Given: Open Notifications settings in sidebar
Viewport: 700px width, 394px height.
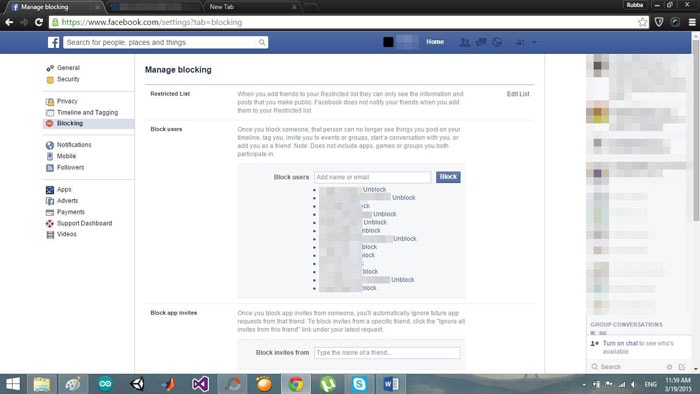Looking at the screenshot, I should coord(74,145).
